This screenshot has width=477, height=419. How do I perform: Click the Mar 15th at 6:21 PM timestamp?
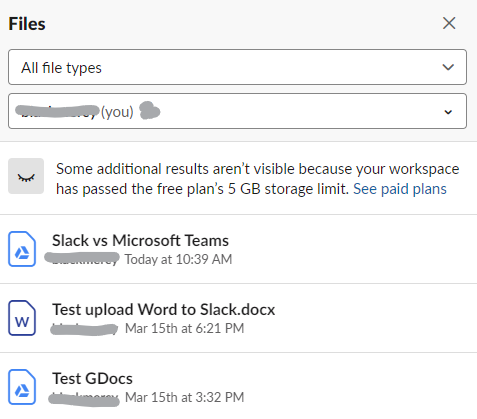[184, 328]
